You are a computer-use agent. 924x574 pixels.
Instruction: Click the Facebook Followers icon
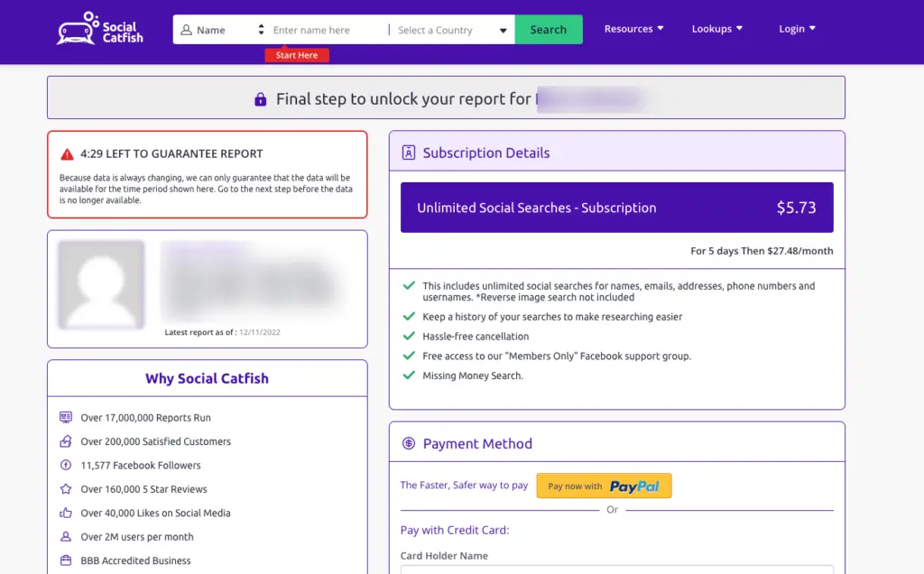coord(66,465)
